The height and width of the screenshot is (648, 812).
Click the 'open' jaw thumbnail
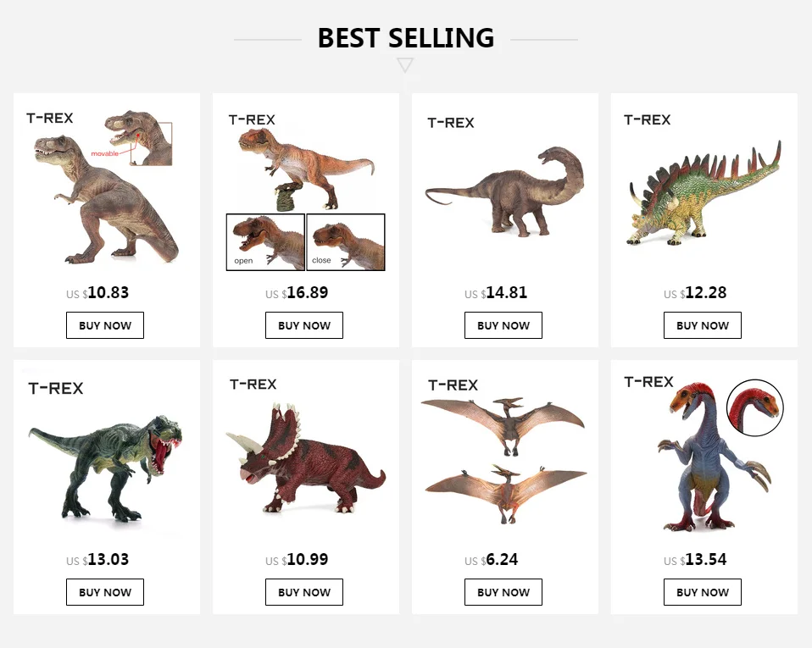[x=265, y=242]
